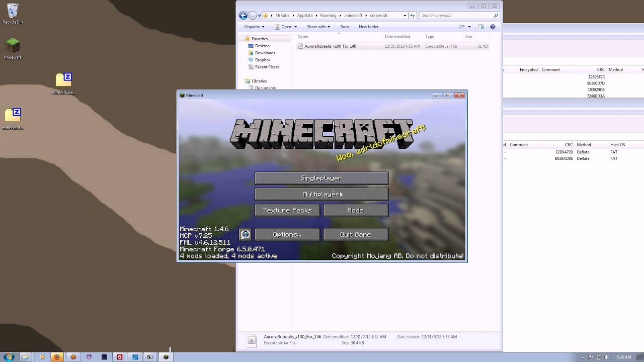The height and width of the screenshot is (362, 644).
Task: Open the Singleplayer menu in Minecraft
Action: point(321,178)
